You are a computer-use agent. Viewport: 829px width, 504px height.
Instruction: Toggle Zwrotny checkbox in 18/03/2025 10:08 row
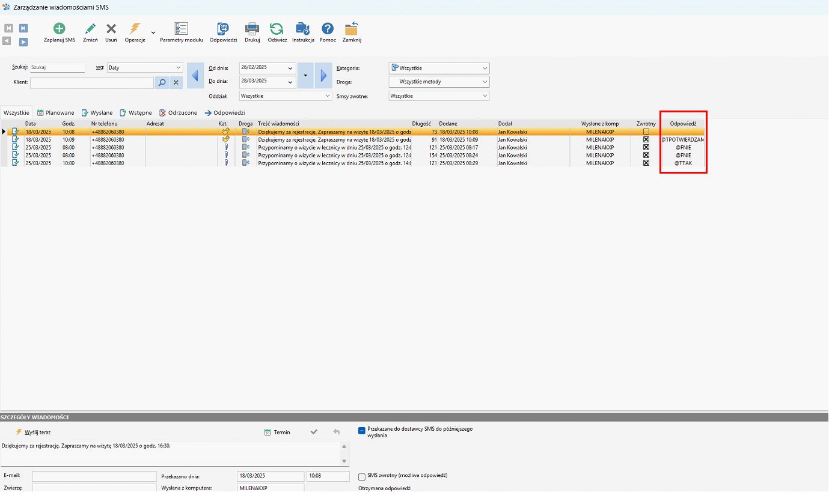(x=646, y=132)
